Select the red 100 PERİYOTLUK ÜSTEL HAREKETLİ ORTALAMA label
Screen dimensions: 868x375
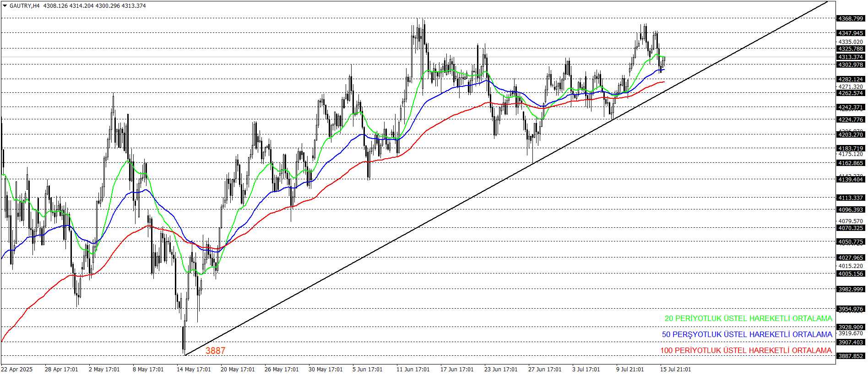pyautogui.click(x=746, y=350)
